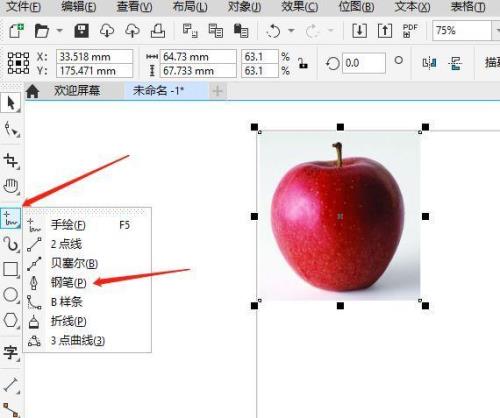Click the cloud upload icon
Screen dimensions: 500x418
[132, 31]
